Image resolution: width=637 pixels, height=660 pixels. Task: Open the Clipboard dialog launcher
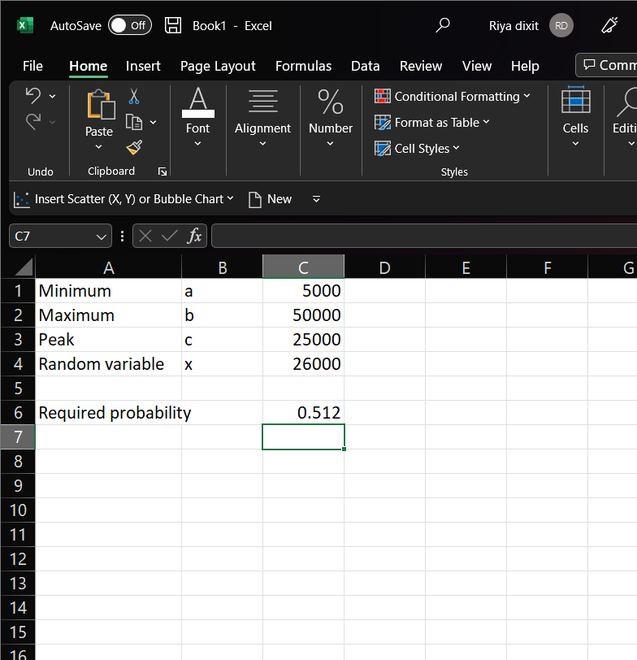pos(162,172)
